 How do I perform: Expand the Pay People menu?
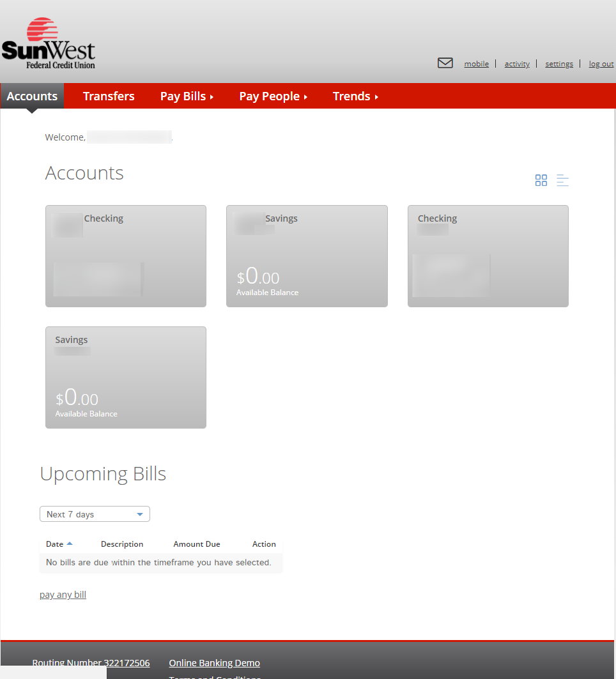[273, 96]
